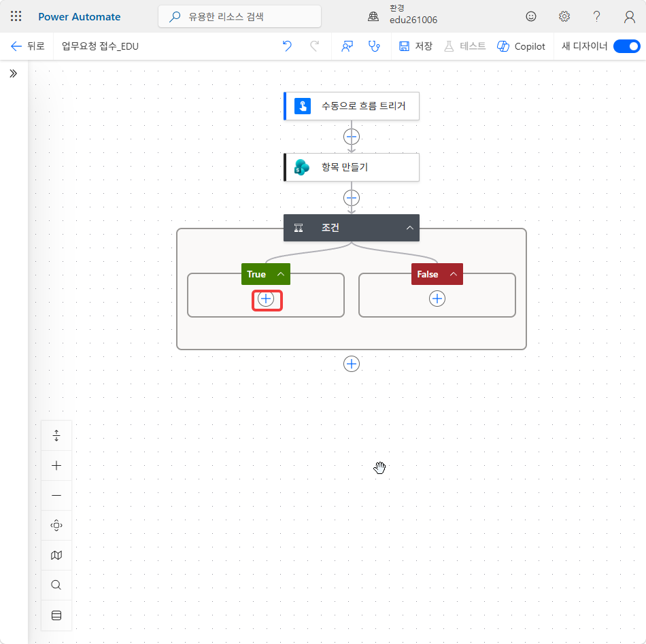Add a step below the condition block
Viewport: 646px width, 644px height.
(352, 364)
